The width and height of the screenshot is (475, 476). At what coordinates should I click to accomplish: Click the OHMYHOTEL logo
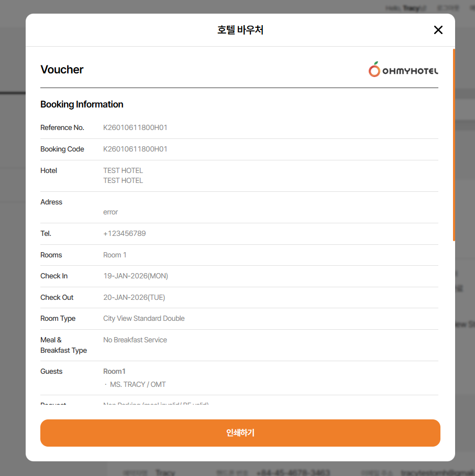coord(403,70)
